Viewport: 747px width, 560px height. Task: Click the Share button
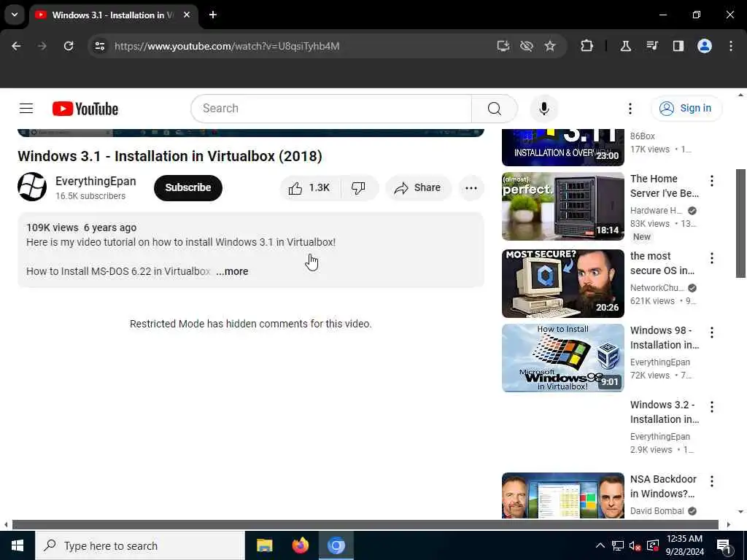click(418, 187)
